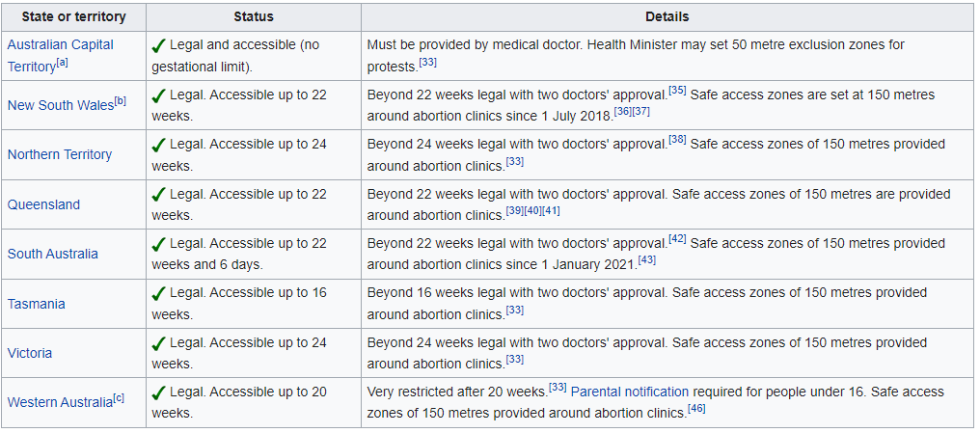The width and height of the screenshot is (980, 433).
Task: Open the Australian Capital Territory link
Action: [60, 44]
